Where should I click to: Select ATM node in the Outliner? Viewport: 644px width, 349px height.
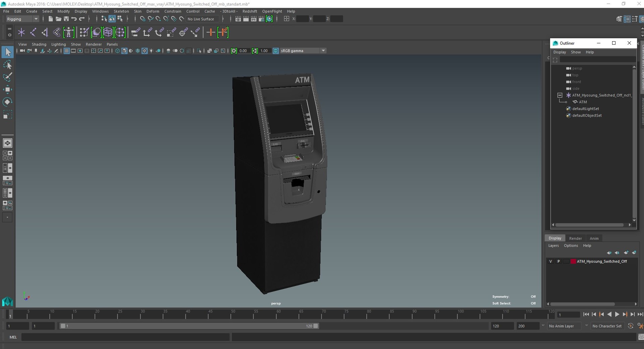(x=583, y=102)
